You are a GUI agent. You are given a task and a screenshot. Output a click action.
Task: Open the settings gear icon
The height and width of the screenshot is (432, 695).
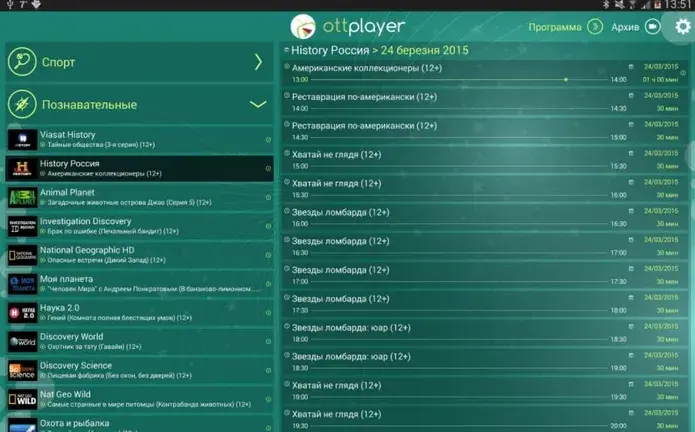[683, 27]
